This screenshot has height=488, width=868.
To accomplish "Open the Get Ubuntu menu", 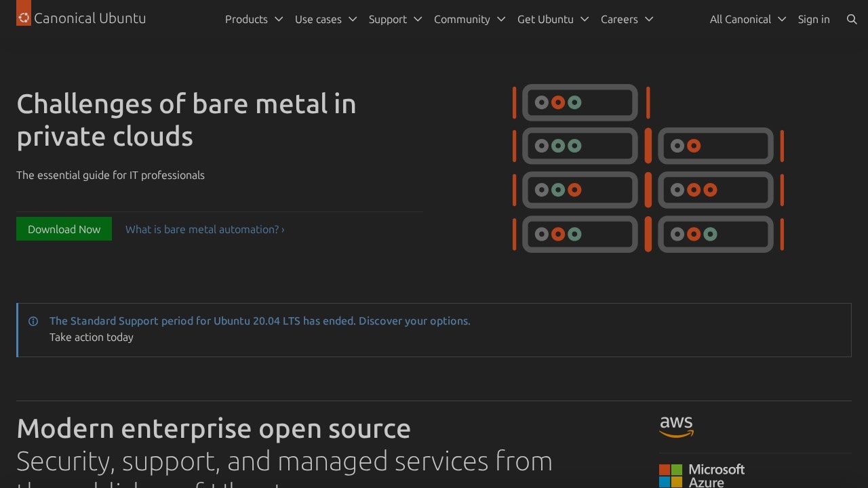I will tap(553, 20).
